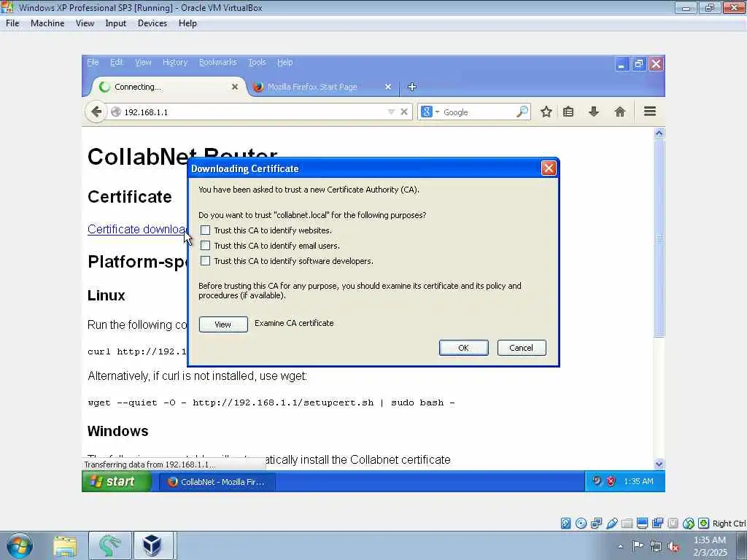This screenshot has height=560, width=747.
Task: Click the VirtualBox shared folders status icon
Action: (627, 524)
